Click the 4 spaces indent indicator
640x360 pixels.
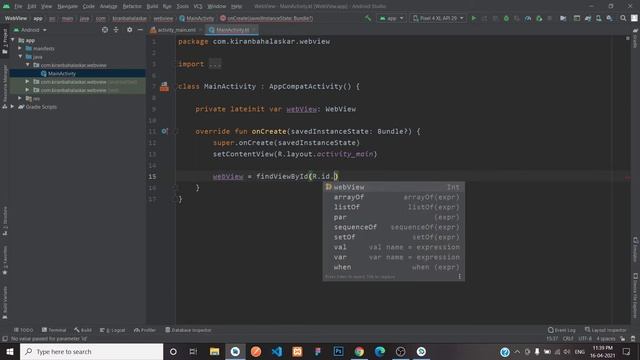[606, 339]
